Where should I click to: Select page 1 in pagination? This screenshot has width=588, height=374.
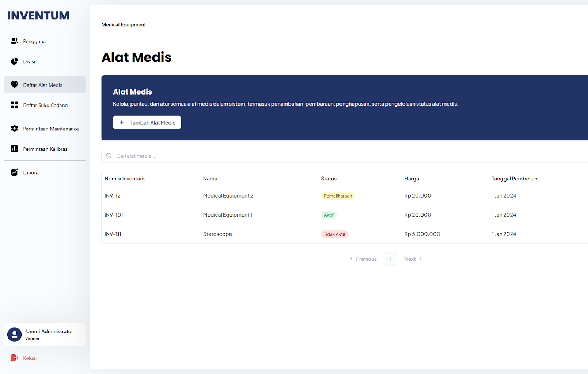click(390, 259)
